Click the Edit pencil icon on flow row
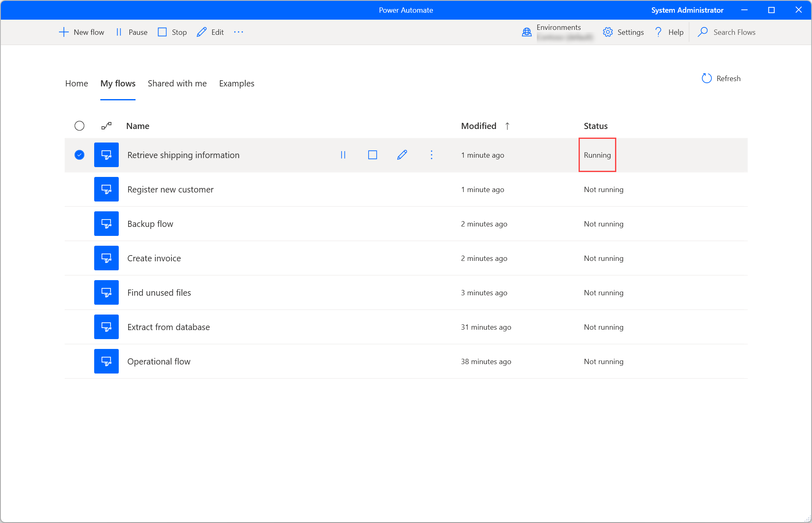The image size is (812, 523). (x=403, y=155)
